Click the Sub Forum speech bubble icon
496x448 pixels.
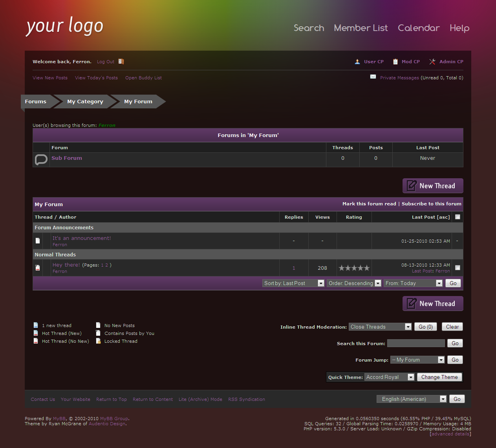(x=41, y=159)
